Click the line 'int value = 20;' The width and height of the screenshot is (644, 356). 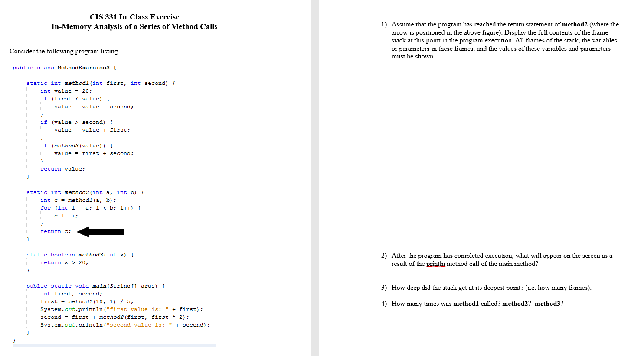pyautogui.click(x=66, y=91)
